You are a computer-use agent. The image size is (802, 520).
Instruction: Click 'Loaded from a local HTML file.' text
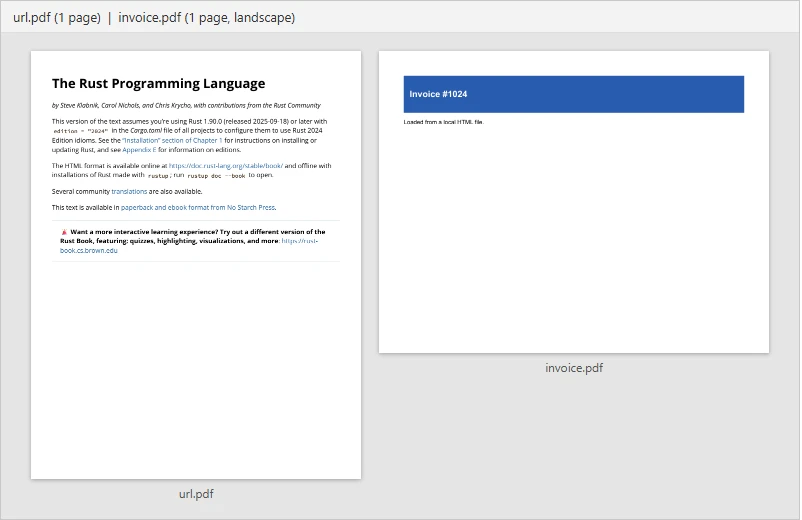click(443, 122)
